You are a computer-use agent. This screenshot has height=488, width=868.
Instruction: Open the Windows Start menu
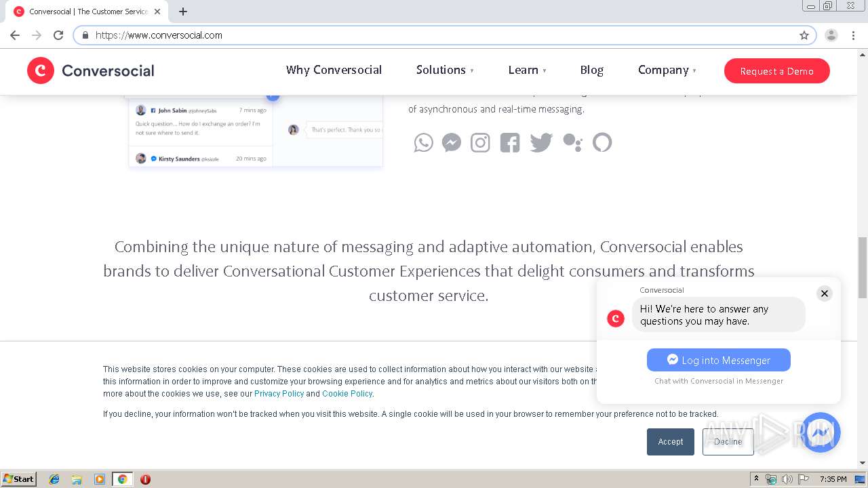pyautogui.click(x=19, y=479)
